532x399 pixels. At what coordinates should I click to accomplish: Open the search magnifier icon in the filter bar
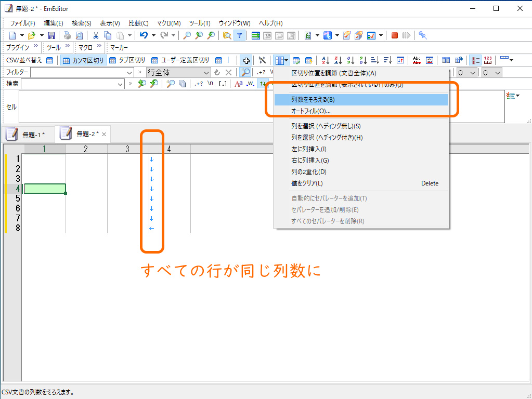click(x=244, y=72)
